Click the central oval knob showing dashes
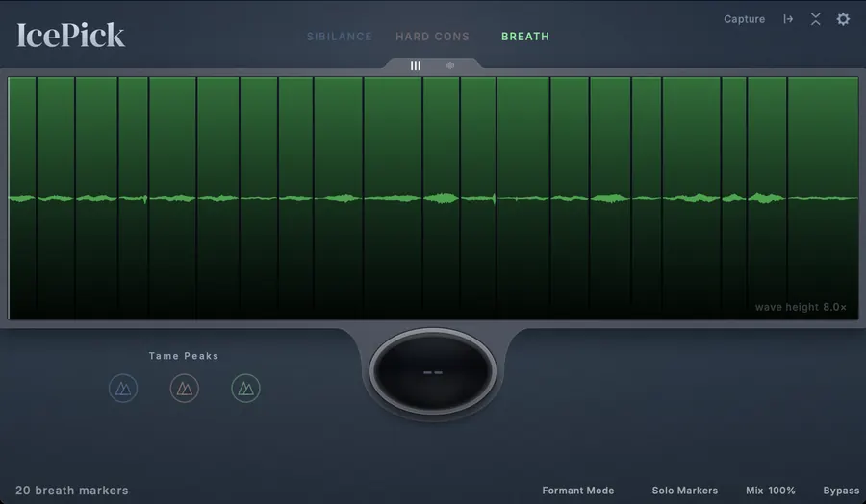Image resolution: width=866 pixels, height=504 pixels. (432, 371)
